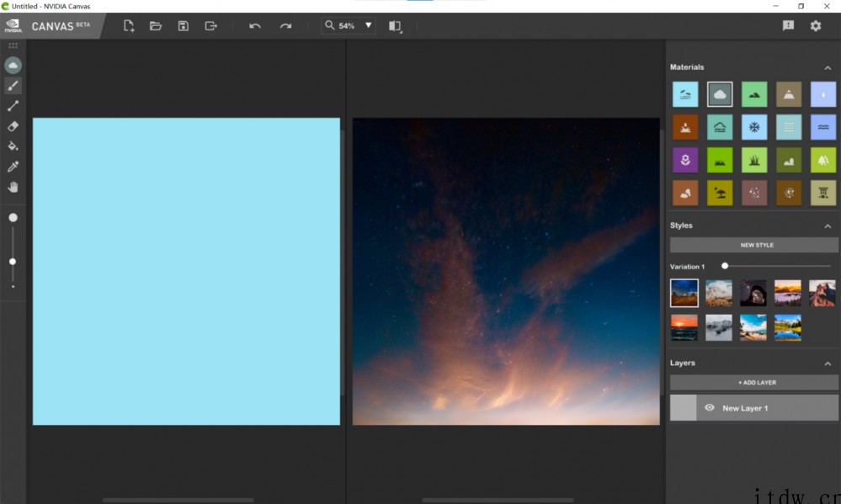Select the Line tool
The height and width of the screenshot is (504, 841).
tap(13, 106)
